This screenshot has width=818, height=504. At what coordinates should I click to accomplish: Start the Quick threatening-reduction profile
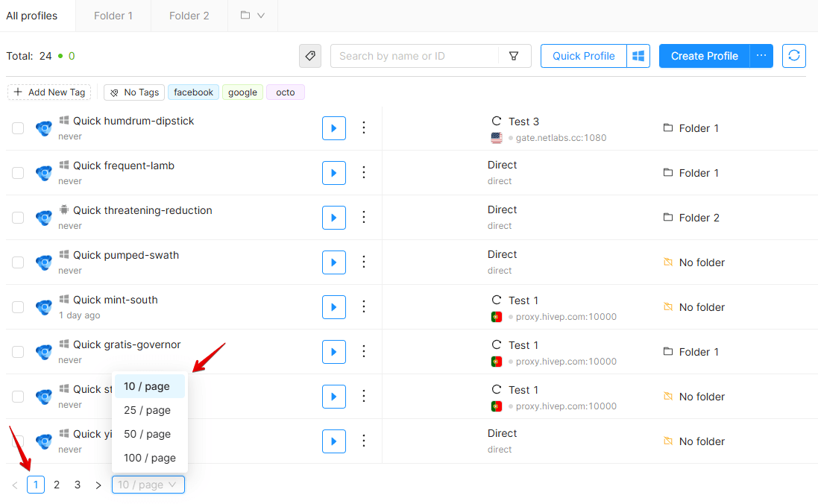click(x=334, y=218)
